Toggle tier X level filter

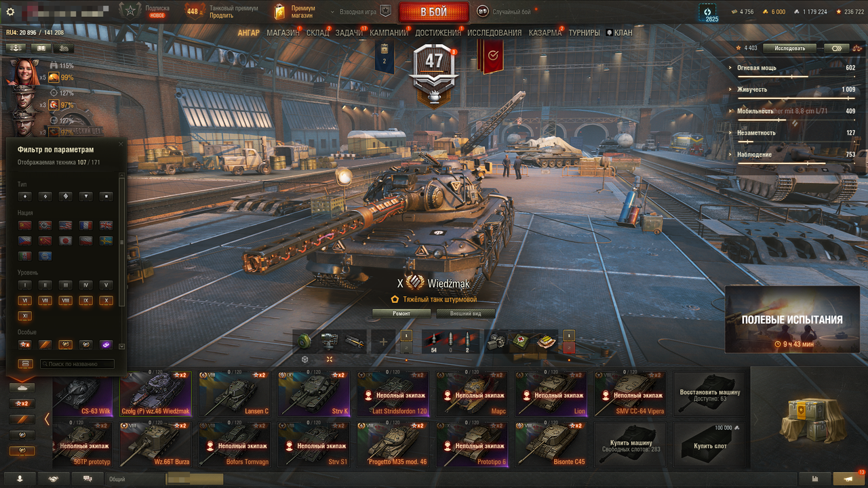pyautogui.click(x=106, y=300)
